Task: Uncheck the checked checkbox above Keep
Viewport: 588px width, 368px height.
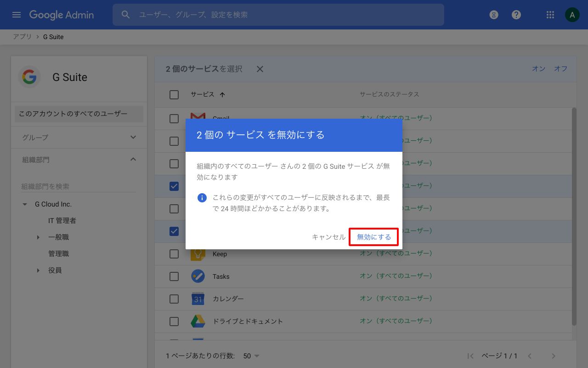Action: (x=174, y=231)
